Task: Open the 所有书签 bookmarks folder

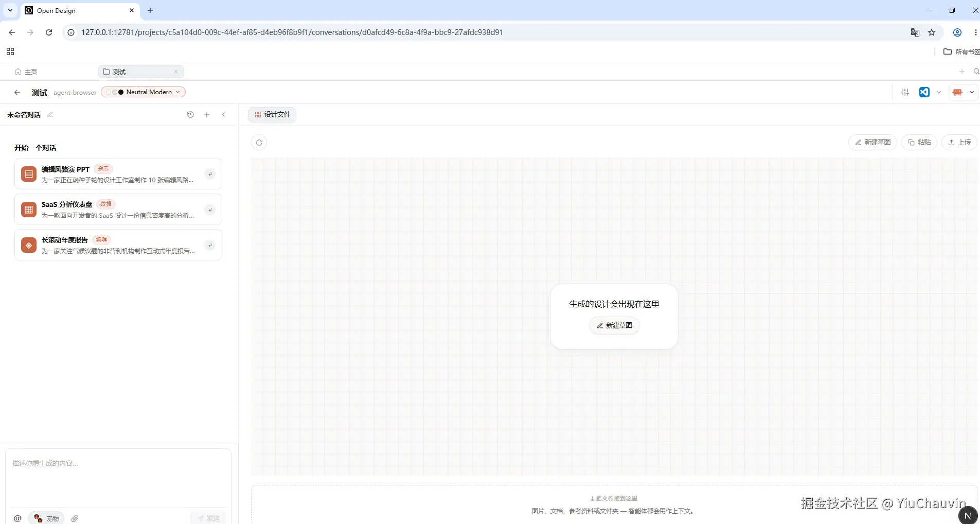Action: [961, 51]
